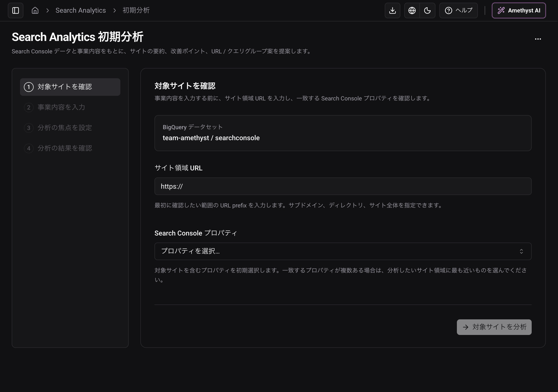Open language selector globe icon
Image resolution: width=558 pixels, height=392 pixels.
(412, 10)
